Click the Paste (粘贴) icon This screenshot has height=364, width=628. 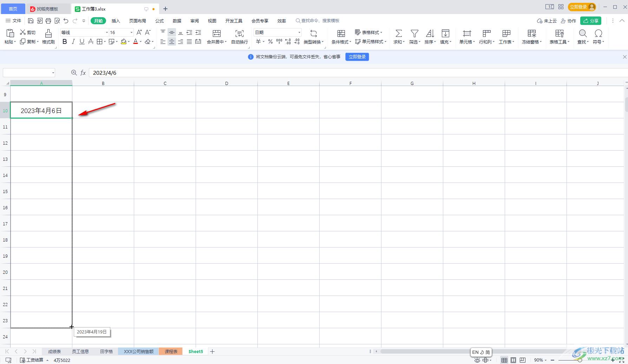(x=10, y=33)
